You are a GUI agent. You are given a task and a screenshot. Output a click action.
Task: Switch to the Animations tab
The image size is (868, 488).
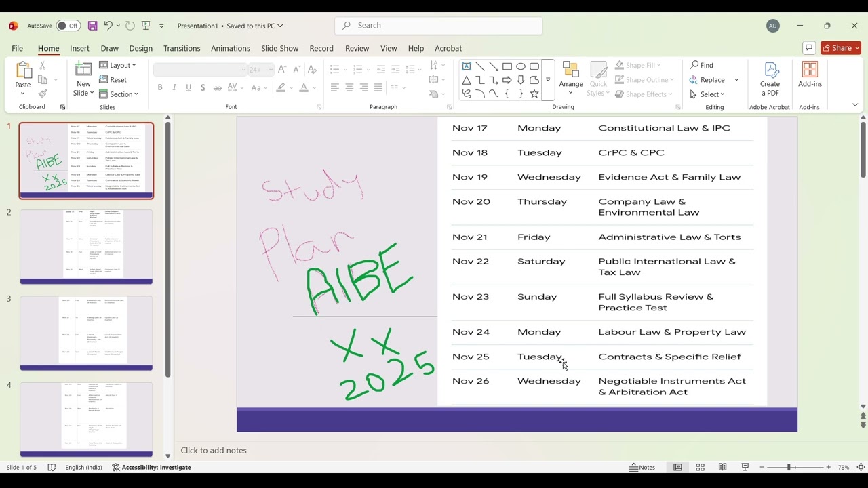(x=231, y=48)
